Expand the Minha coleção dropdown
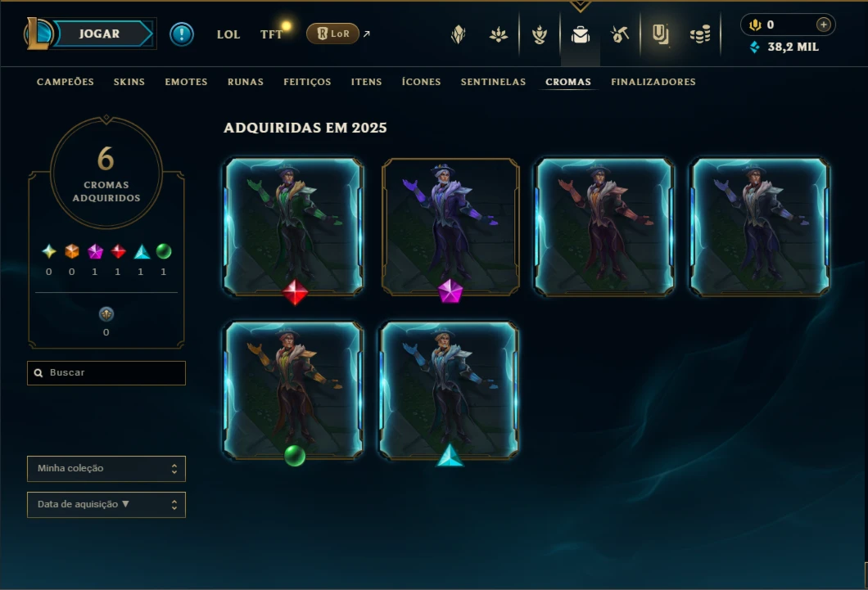This screenshot has width=868, height=590. (x=106, y=468)
